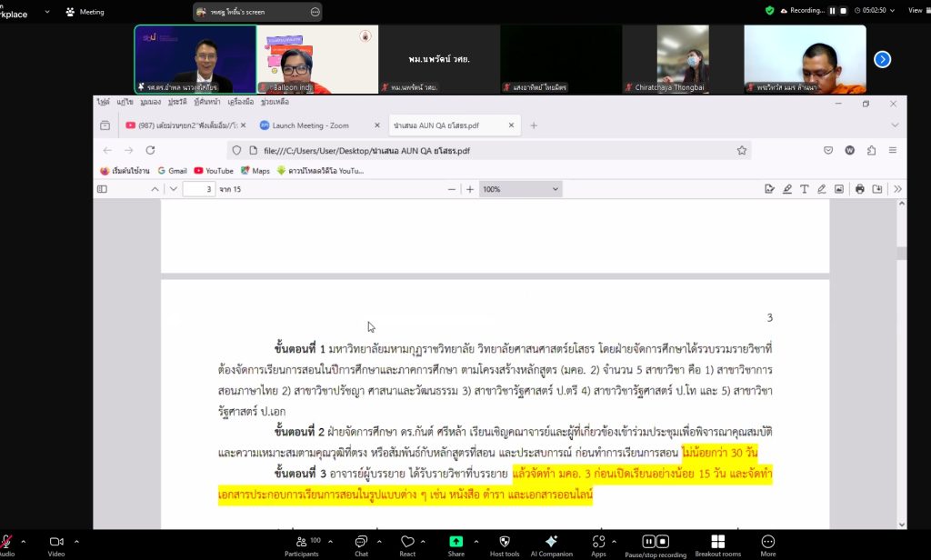This screenshot has height=560, width=931.
Task: Open the Firefox extensions puzzle icon
Action: pyautogui.click(x=871, y=150)
